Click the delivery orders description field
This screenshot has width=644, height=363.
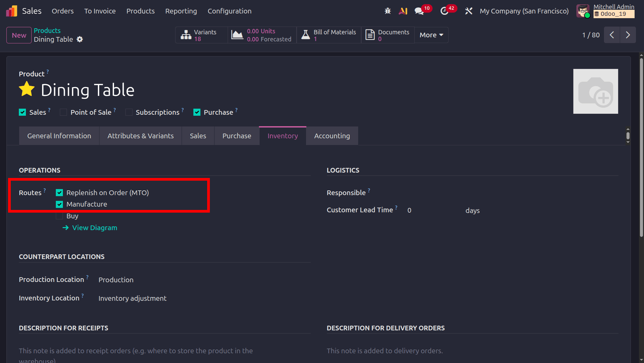[472, 351]
